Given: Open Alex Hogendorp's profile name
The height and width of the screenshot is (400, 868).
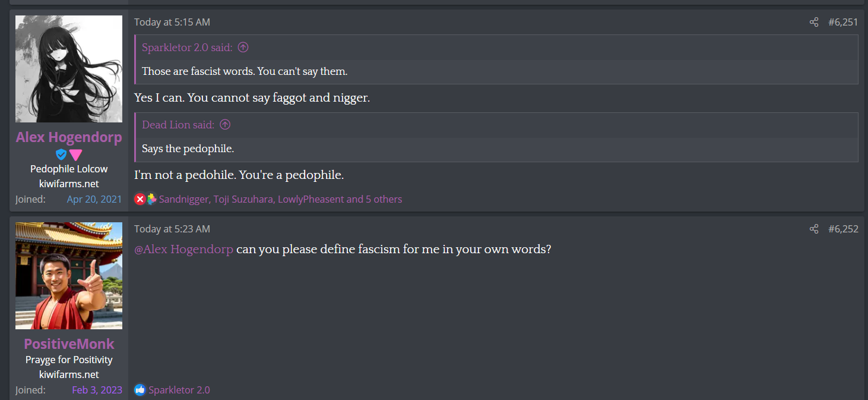Looking at the screenshot, I should (69, 137).
